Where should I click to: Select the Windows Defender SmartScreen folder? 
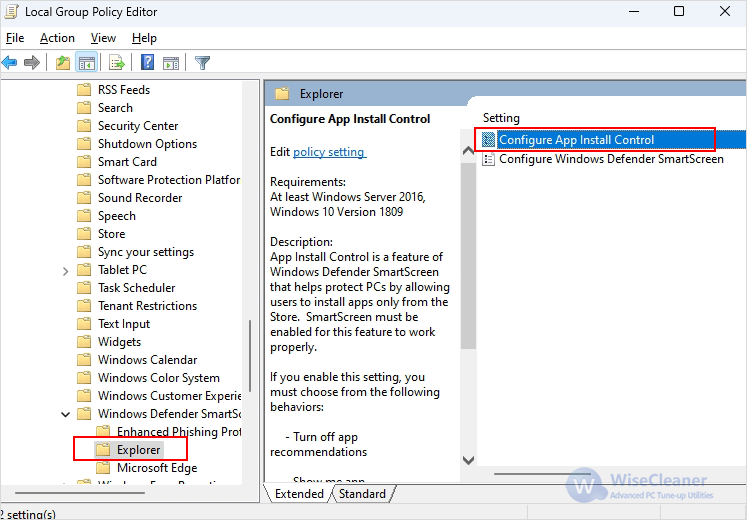(169, 414)
